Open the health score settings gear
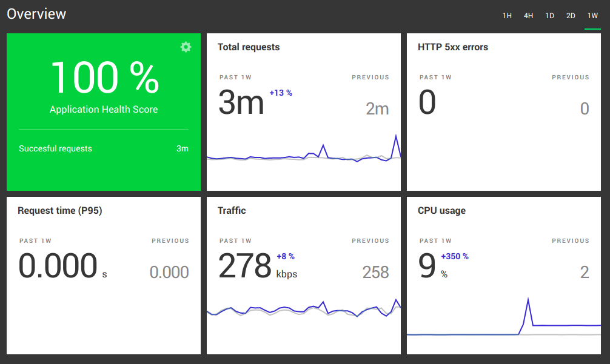Image resolution: width=610 pixels, height=364 pixels. (x=186, y=47)
